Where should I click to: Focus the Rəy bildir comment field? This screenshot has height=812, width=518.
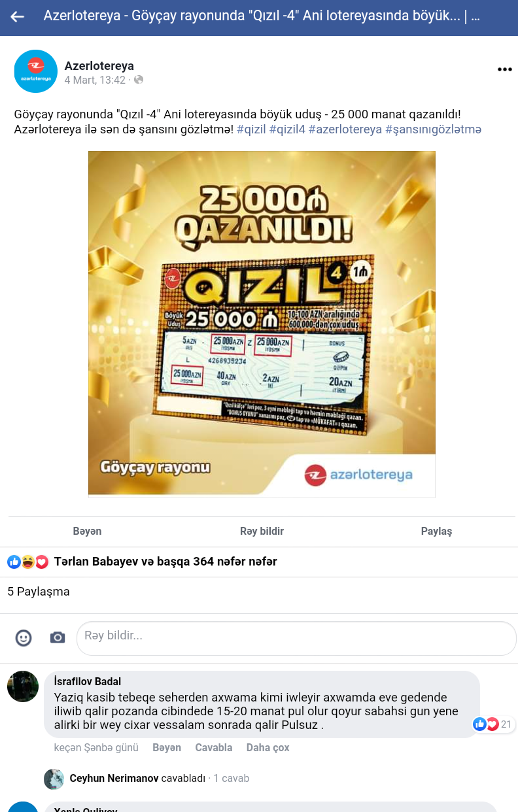tap(296, 638)
